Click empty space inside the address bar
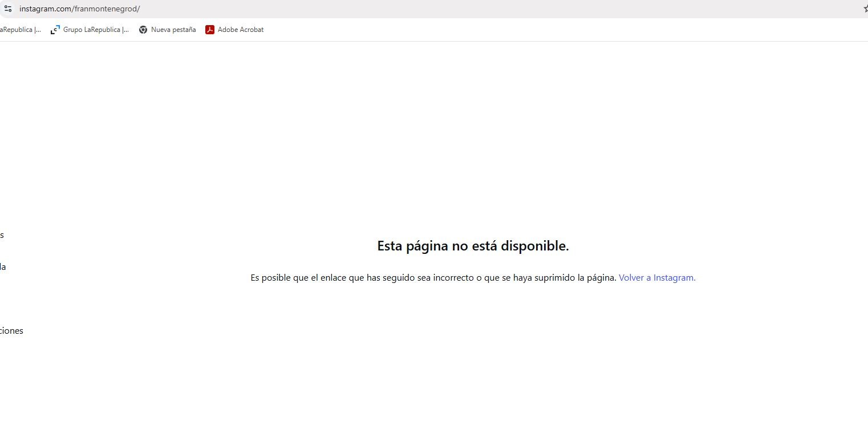This screenshot has height=441, width=868. point(456,9)
